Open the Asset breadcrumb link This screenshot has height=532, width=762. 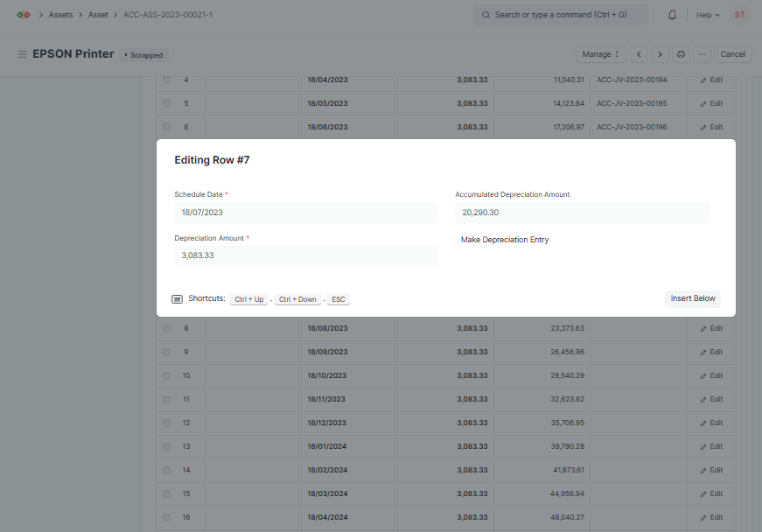[98, 14]
